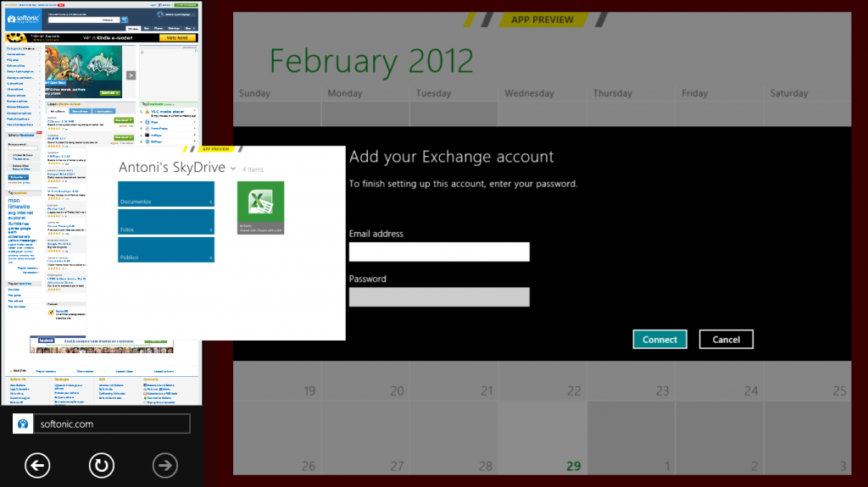The width and height of the screenshot is (868, 487).
Task: Click the browser Refresh button
Action: [102, 466]
